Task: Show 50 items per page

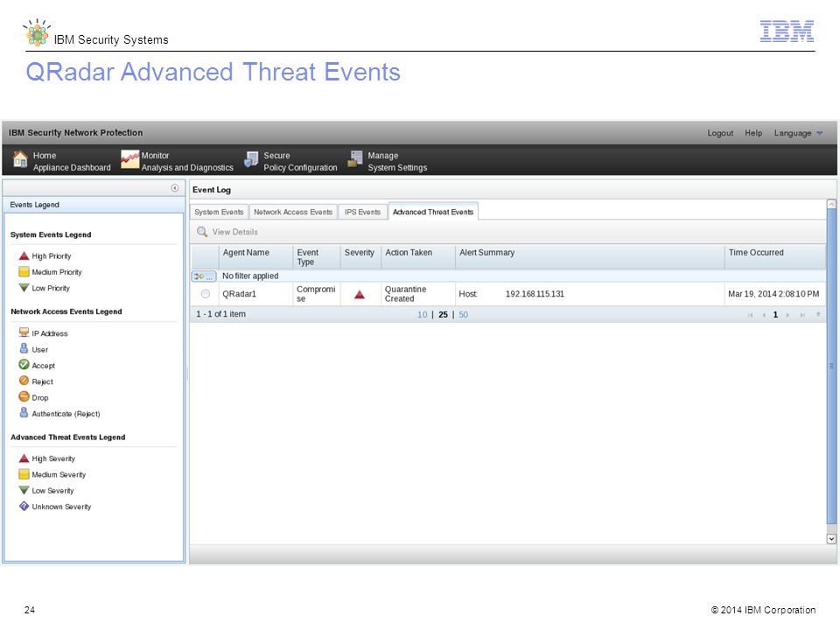Action: [x=464, y=315]
